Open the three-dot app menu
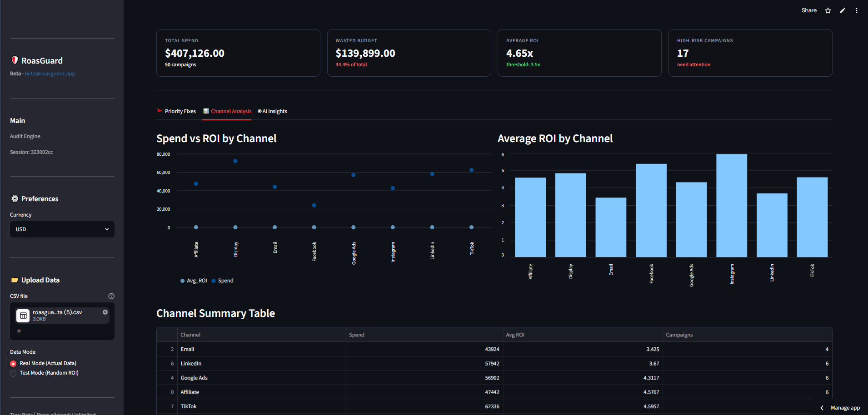Viewport: 868px width, 415px height. click(x=857, y=10)
